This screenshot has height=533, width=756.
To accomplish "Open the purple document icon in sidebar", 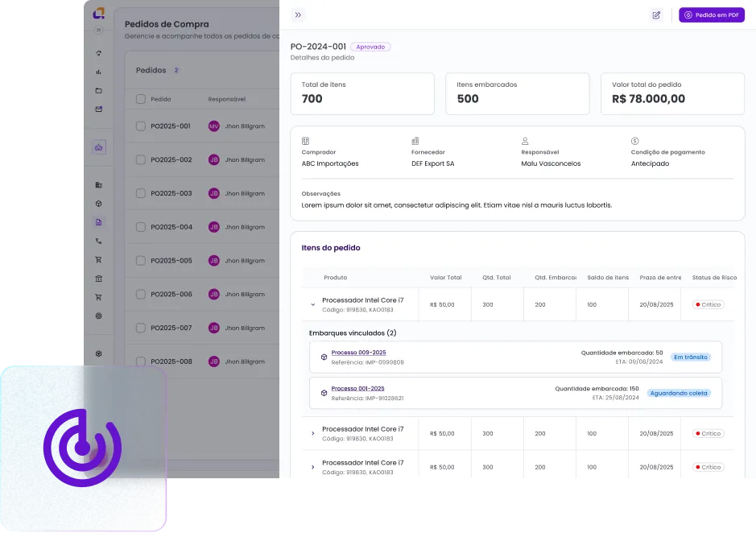I will coord(99,222).
